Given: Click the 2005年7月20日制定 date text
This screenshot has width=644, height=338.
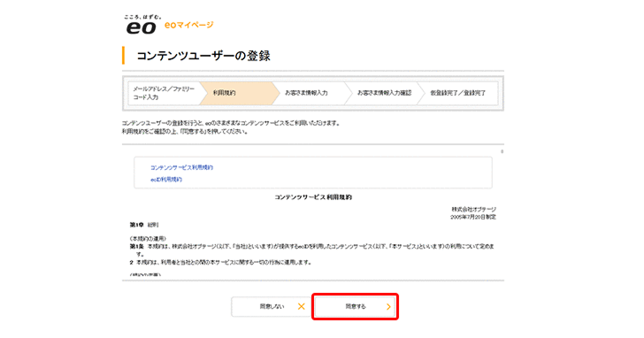Looking at the screenshot, I should [473, 217].
